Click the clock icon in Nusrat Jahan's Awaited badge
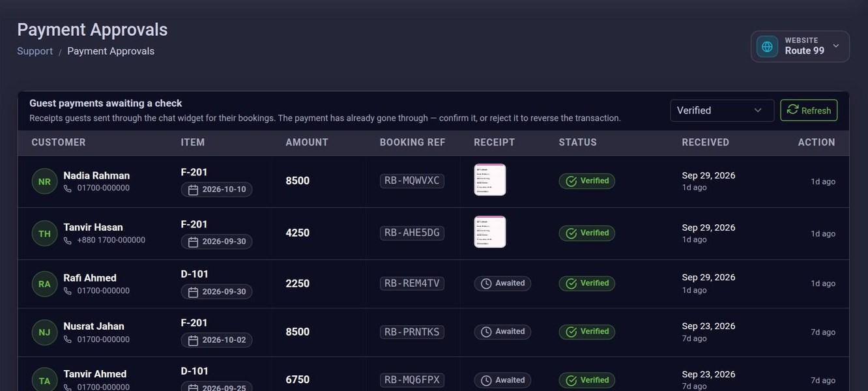The width and height of the screenshot is (868, 391). click(486, 332)
